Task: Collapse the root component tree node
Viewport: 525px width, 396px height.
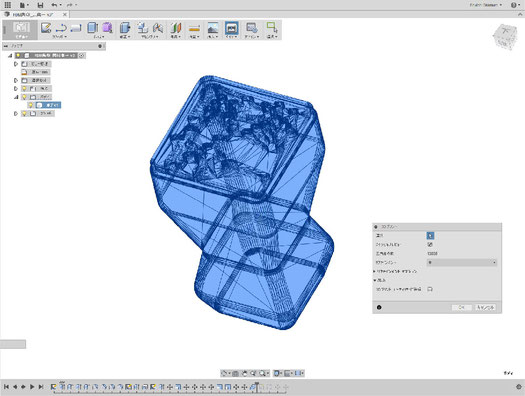Action: (10, 55)
